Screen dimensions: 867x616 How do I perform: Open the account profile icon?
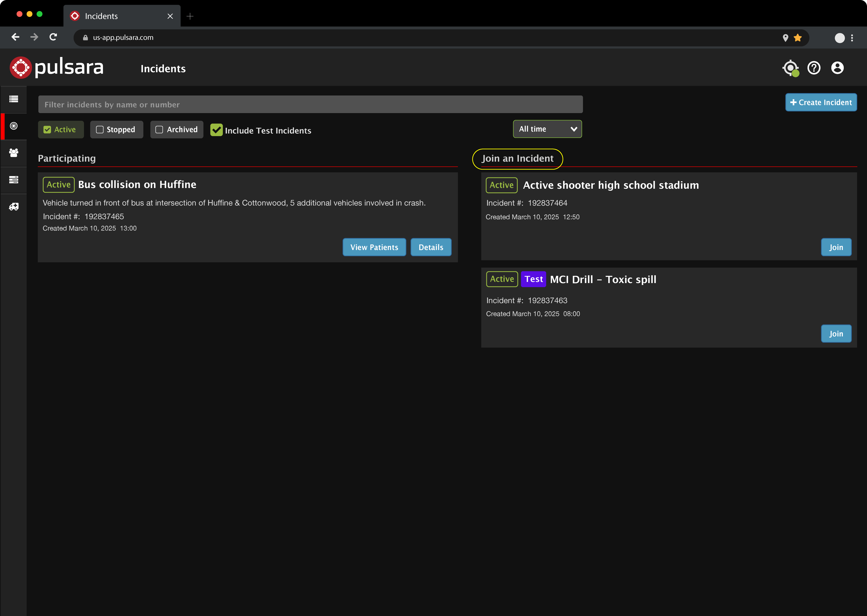coord(837,68)
